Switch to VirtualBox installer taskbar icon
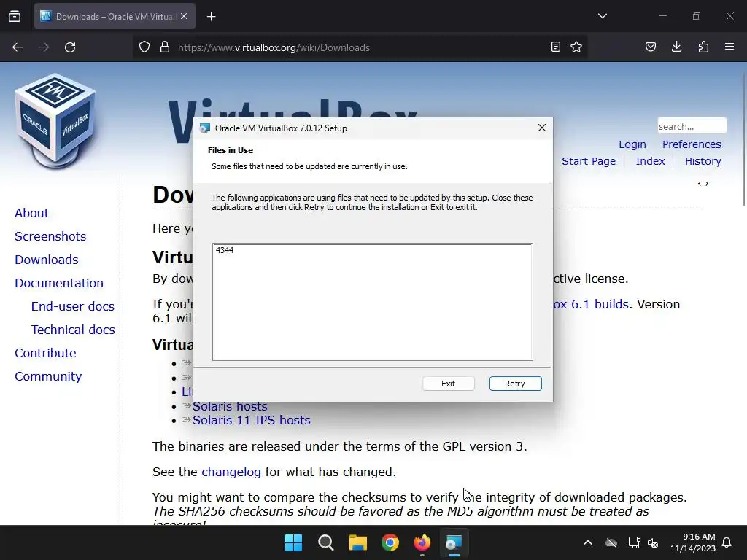The height and width of the screenshot is (560, 747). (454, 542)
